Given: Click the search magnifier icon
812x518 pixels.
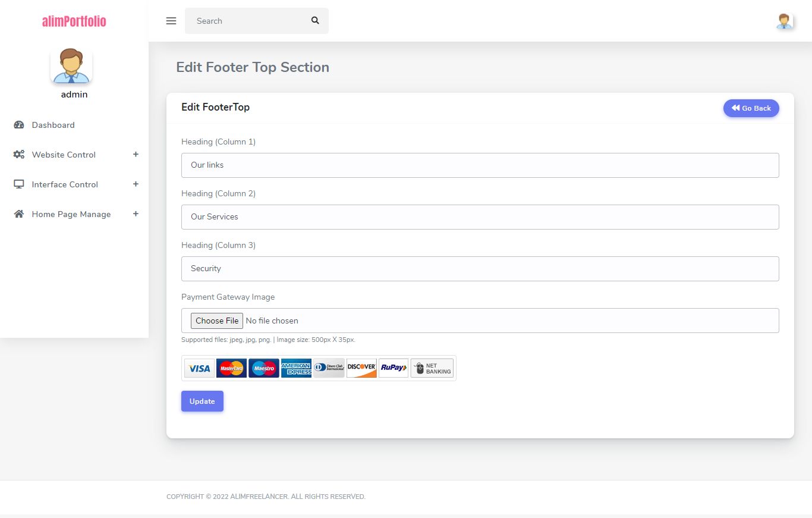Looking at the screenshot, I should [x=315, y=21].
